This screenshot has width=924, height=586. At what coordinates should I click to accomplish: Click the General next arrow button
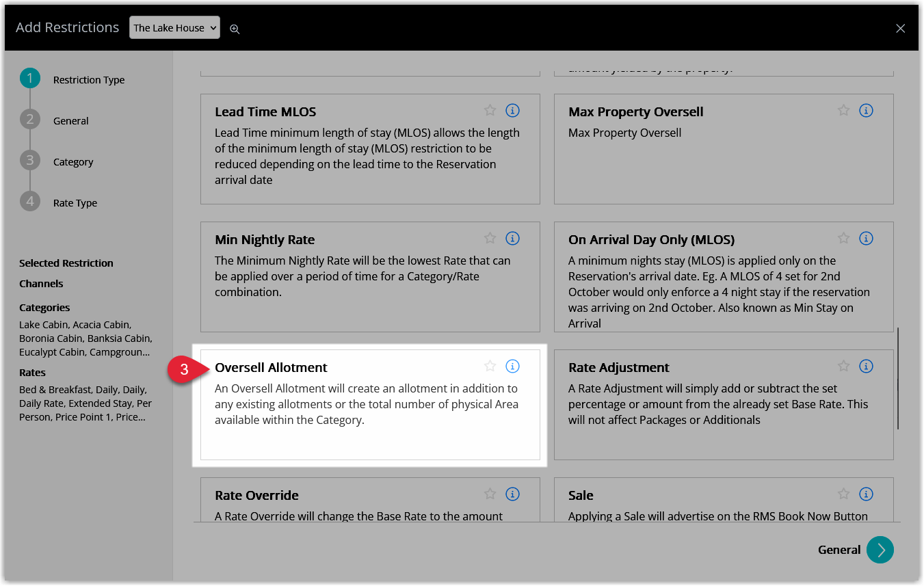(880, 550)
